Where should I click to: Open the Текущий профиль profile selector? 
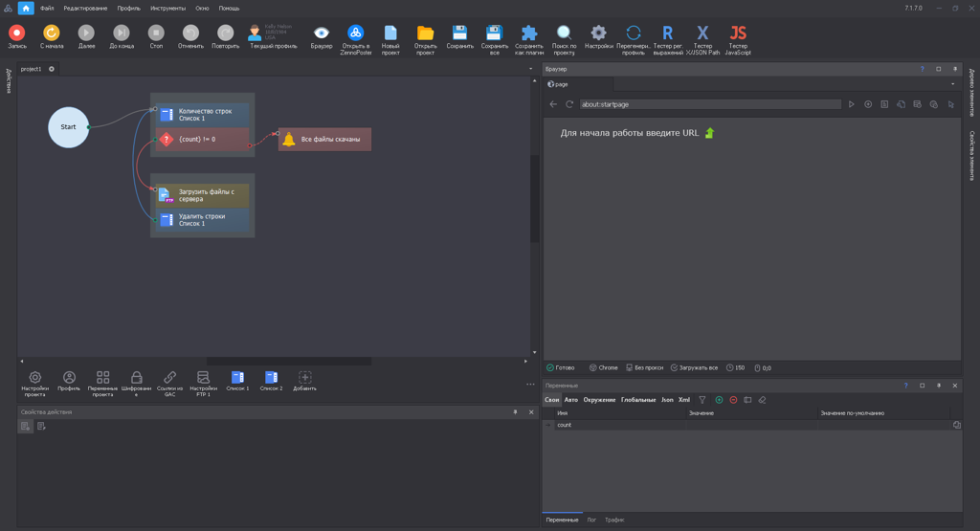(273, 36)
